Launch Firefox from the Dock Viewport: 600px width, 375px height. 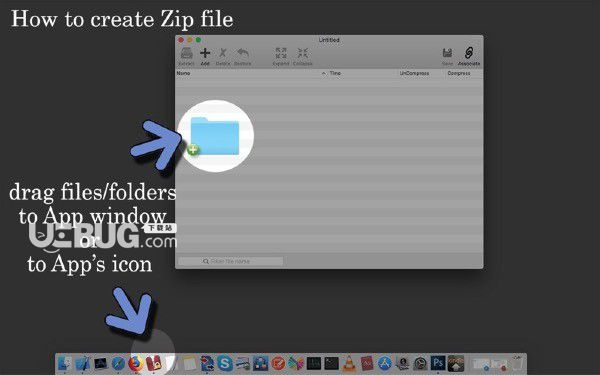(x=135, y=363)
